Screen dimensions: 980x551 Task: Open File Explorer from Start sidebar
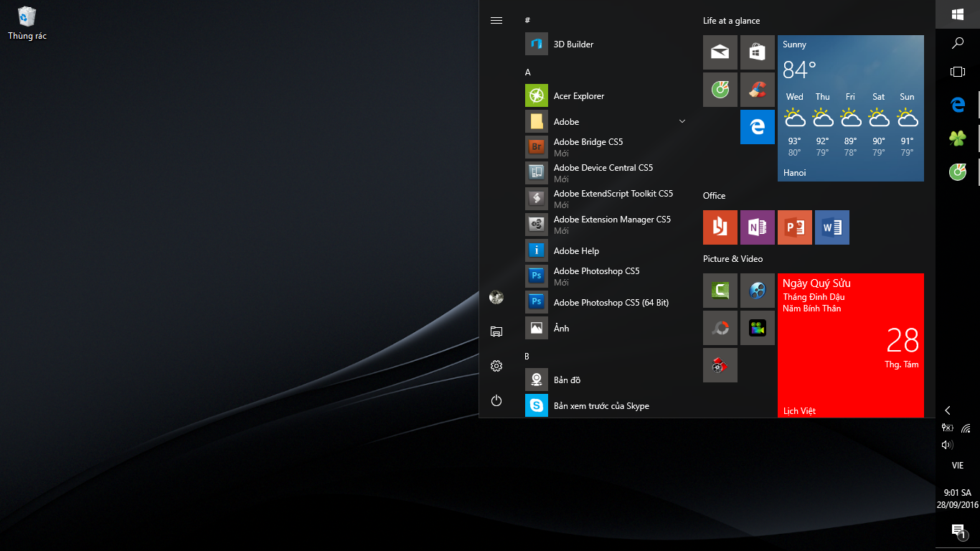click(x=496, y=331)
